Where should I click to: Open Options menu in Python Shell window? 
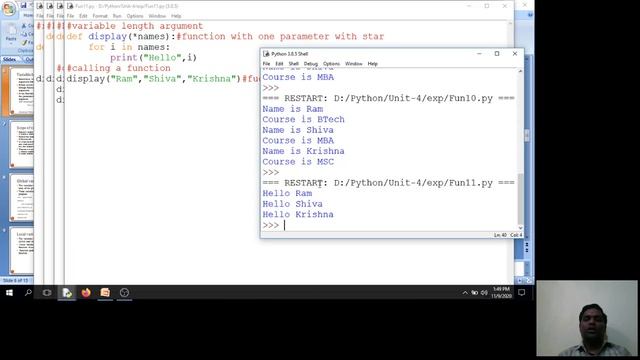[331, 64]
